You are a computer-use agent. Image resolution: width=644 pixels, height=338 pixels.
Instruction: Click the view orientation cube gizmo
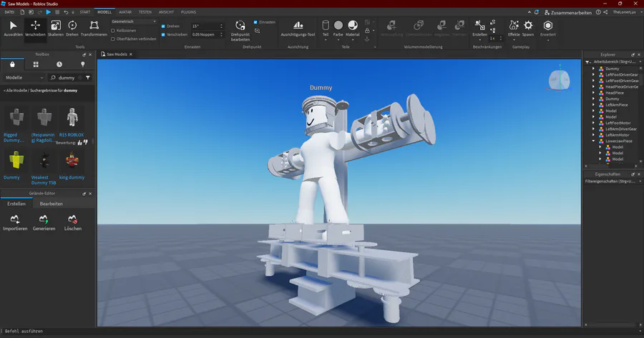click(x=559, y=79)
